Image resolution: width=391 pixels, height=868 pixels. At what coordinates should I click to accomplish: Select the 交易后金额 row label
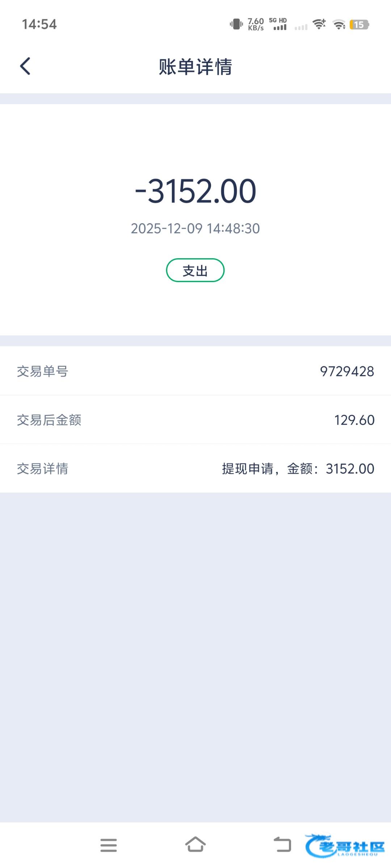pos(49,420)
